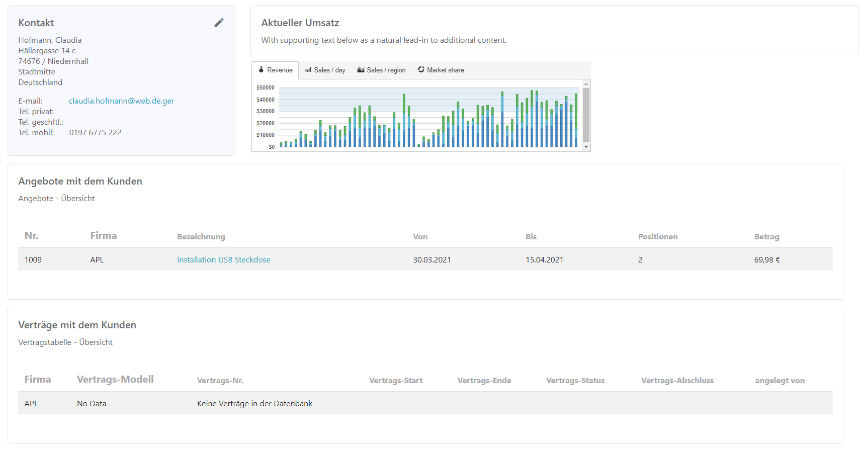Open the Sales / region tab
Screen dimensions: 868x449
point(381,70)
